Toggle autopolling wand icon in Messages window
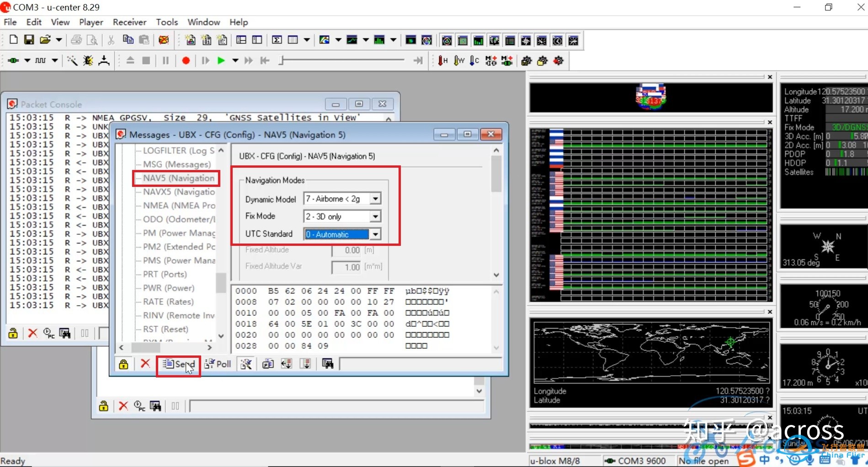This screenshot has width=868, height=467. (x=246, y=364)
